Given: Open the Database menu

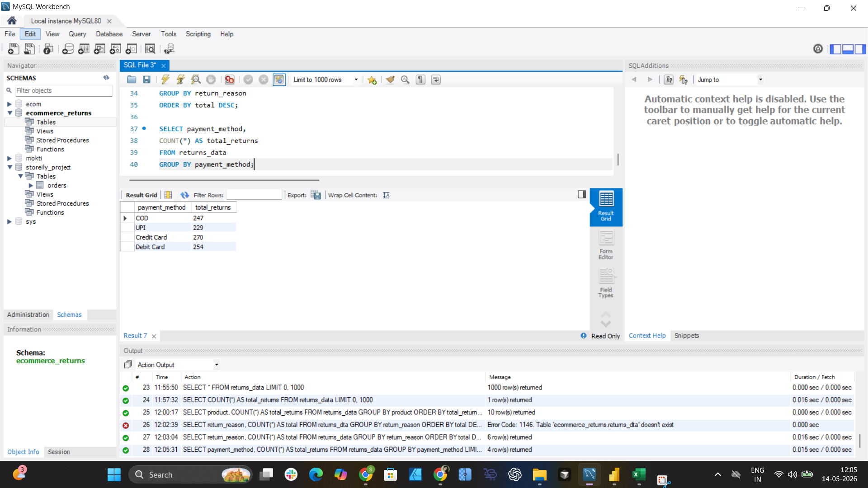Looking at the screenshot, I should pos(109,34).
